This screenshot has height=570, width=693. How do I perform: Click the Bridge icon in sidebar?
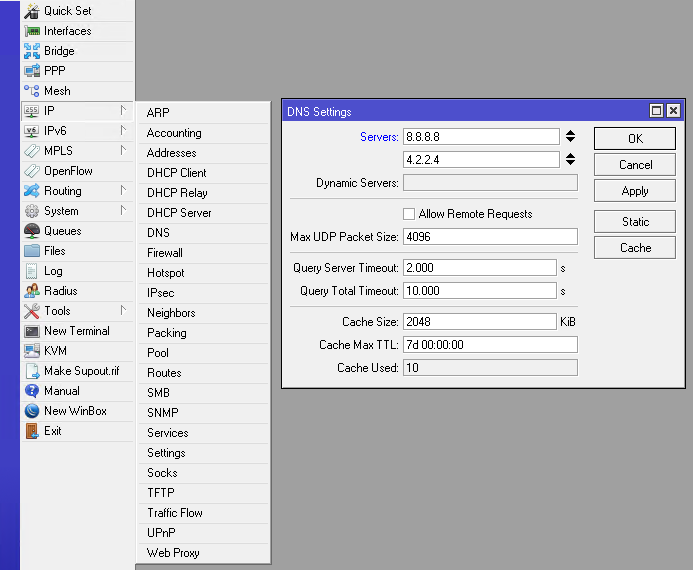(32, 51)
